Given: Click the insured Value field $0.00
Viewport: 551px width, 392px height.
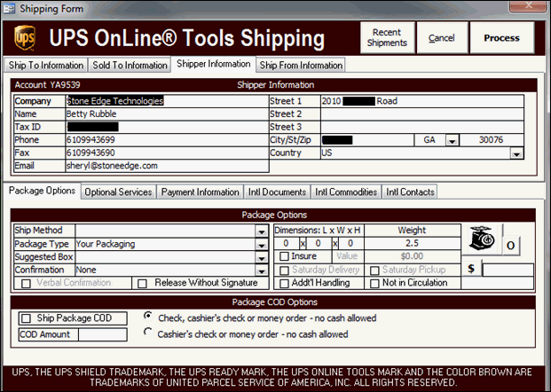Looking at the screenshot, I should point(413,256).
